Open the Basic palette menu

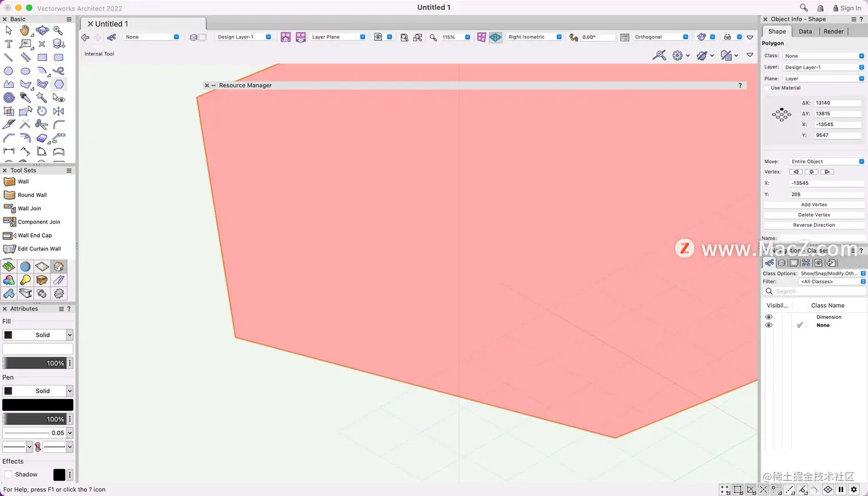69,19
